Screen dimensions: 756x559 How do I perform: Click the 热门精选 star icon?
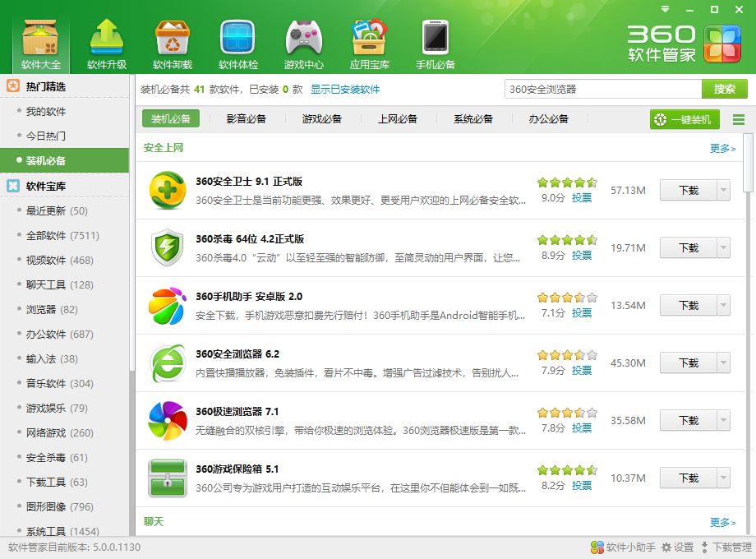pos(13,86)
